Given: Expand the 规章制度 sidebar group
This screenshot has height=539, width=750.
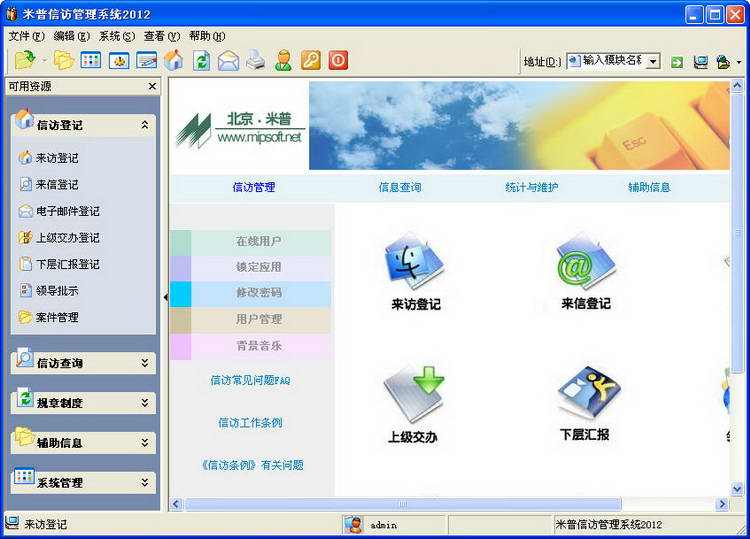Looking at the screenshot, I should (x=144, y=403).
